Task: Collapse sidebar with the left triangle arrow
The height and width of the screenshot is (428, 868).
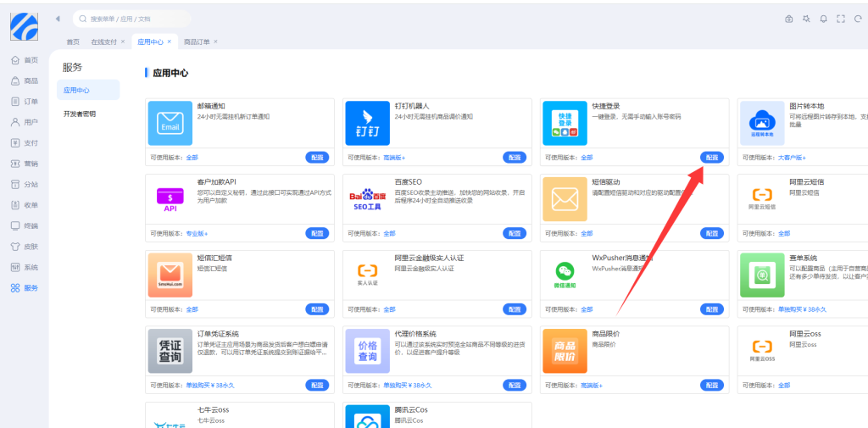Action: 57,19
